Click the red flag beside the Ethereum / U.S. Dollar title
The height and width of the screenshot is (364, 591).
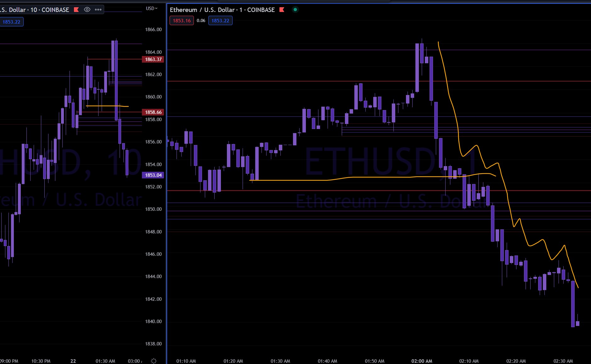pos(282,10)
